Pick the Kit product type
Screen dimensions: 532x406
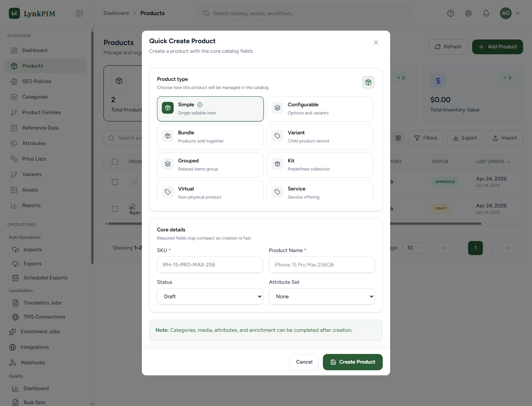click(x=320, y=165)
